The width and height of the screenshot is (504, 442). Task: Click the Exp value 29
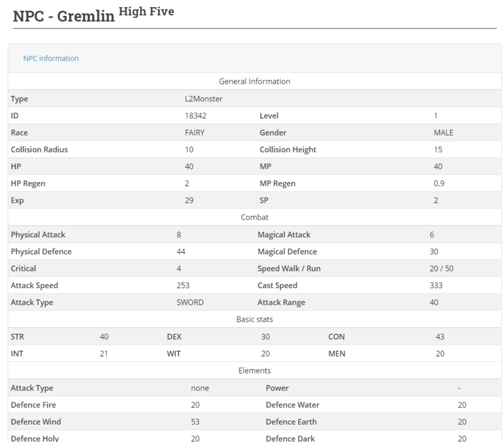(x=189, y=200)
